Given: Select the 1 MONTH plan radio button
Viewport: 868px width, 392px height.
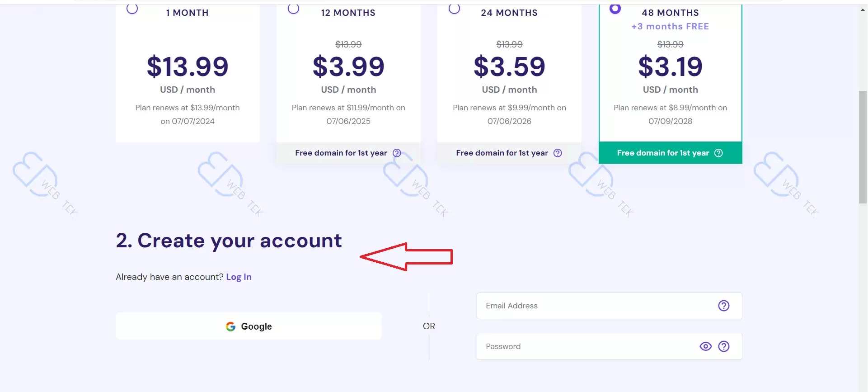Looking at the screenshot, I should [x=132, y=9].
